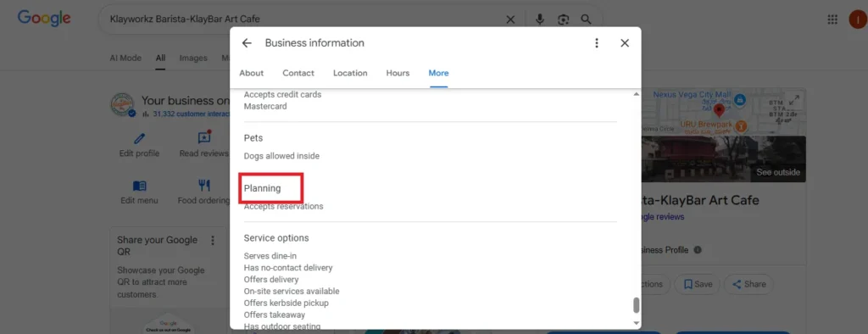
Task: Click the Business Profile info icon
Action: (698, 250)
